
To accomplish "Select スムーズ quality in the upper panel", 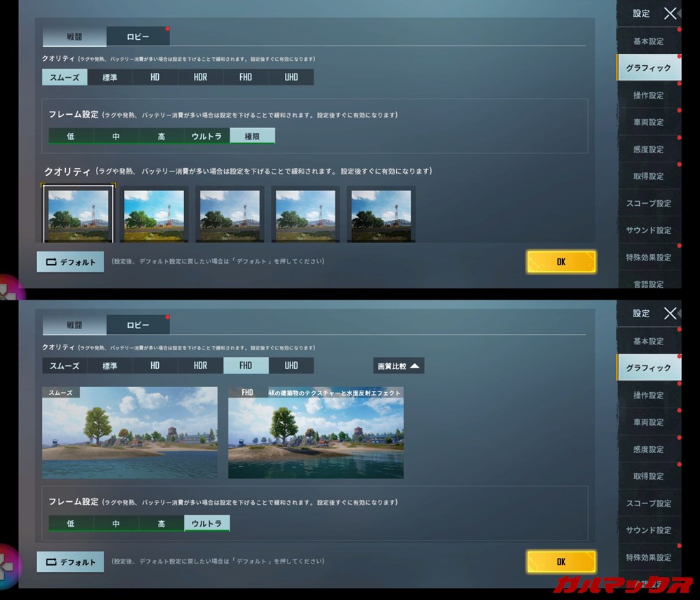I will click(64, 77).
